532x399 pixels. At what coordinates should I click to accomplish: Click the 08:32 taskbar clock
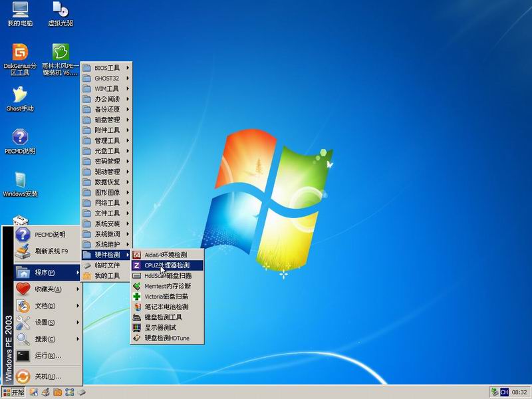coord(519,392)
